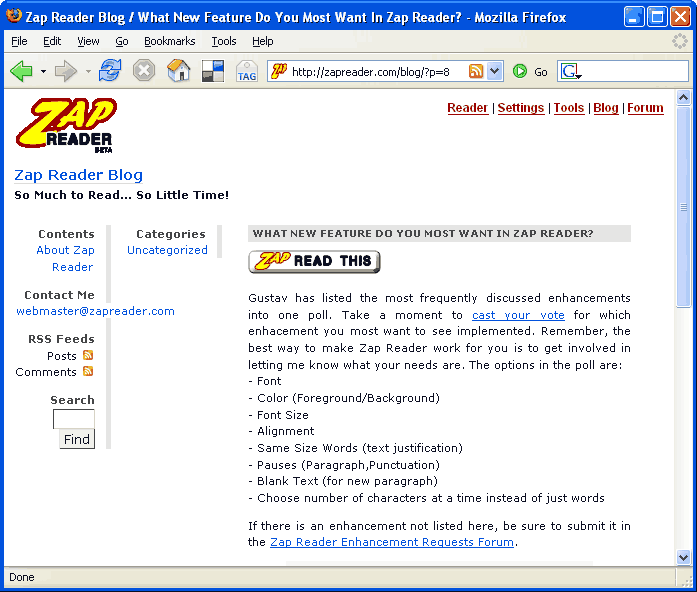Click the post title heading text
This screenshot has height=592, width=697.
(423, 233)
